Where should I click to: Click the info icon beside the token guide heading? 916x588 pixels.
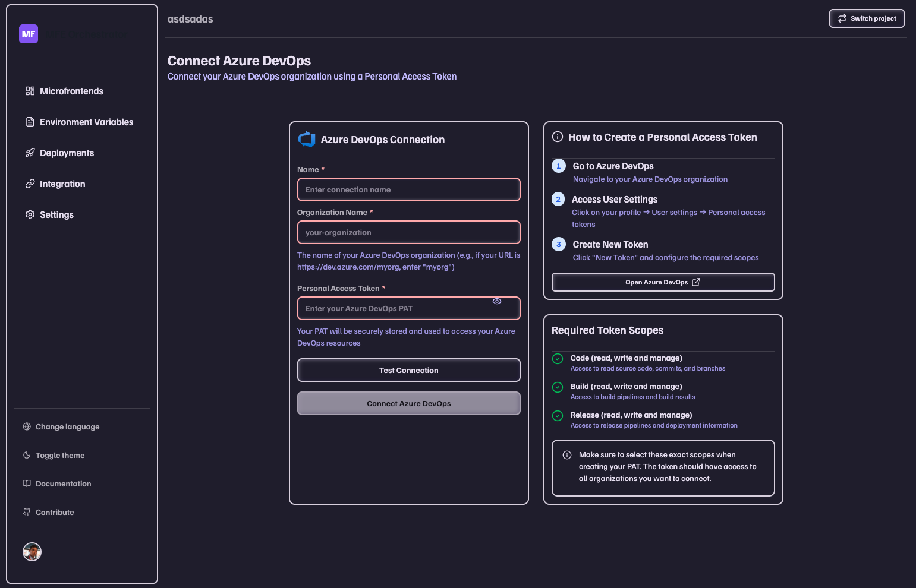click(x=558, y=137)
